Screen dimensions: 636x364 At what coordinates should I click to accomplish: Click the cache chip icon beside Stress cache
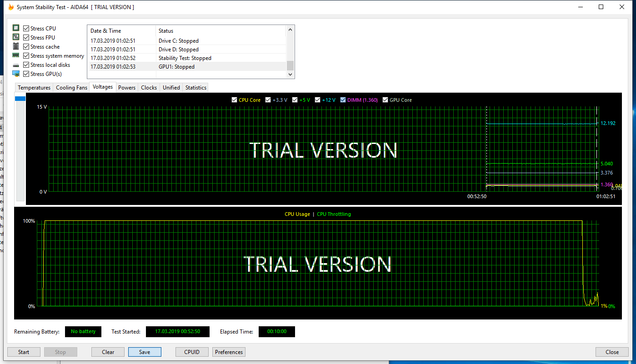tap(16, 46)
